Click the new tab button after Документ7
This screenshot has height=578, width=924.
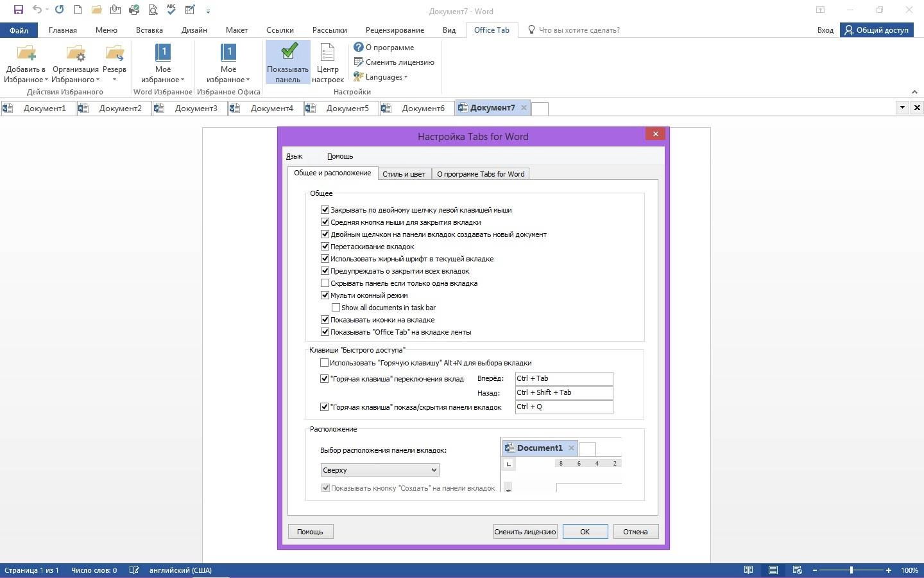click(x=540, y=109)
